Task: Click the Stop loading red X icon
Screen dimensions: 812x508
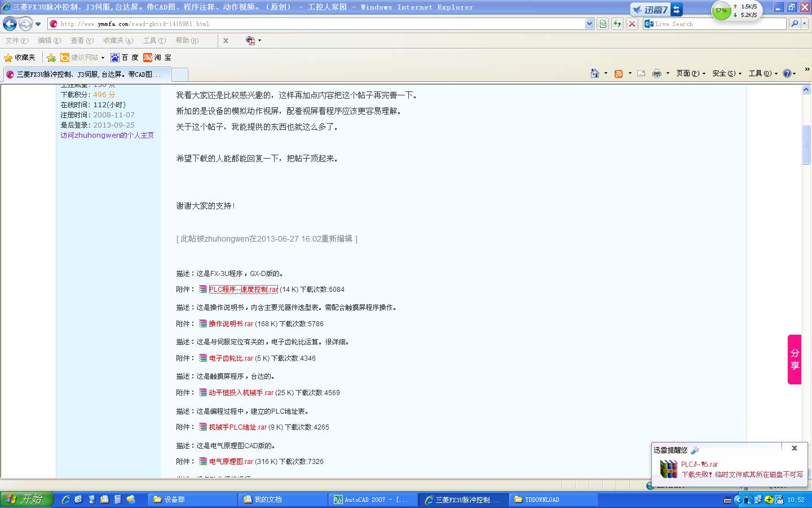Action: coord(632,24)
